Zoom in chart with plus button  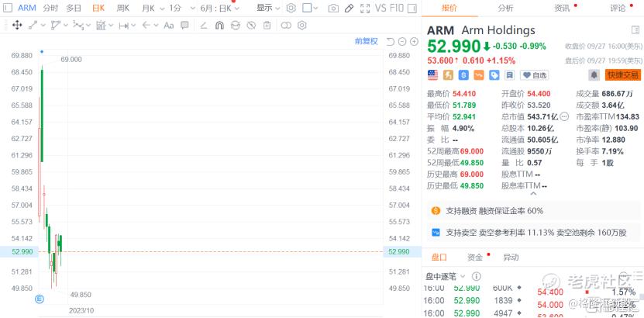[x=414, y=42]
